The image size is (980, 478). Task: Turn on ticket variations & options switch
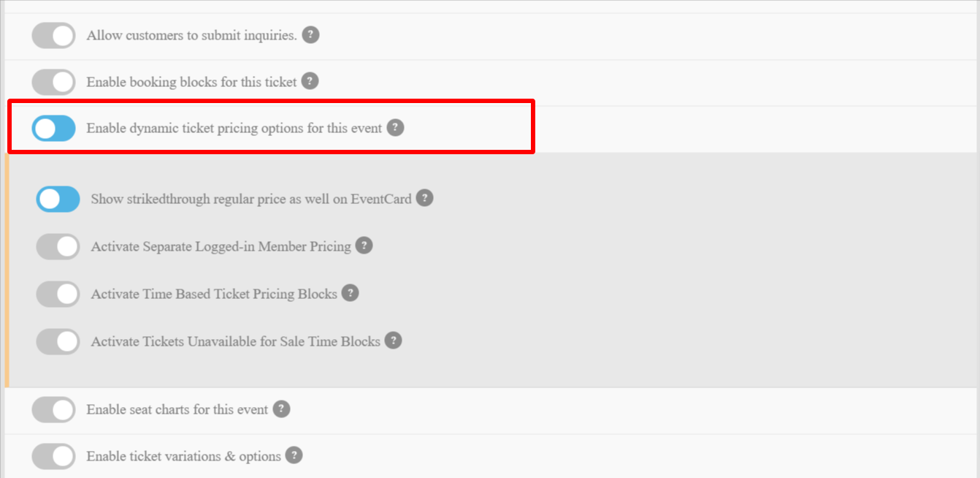coord(53,456)
